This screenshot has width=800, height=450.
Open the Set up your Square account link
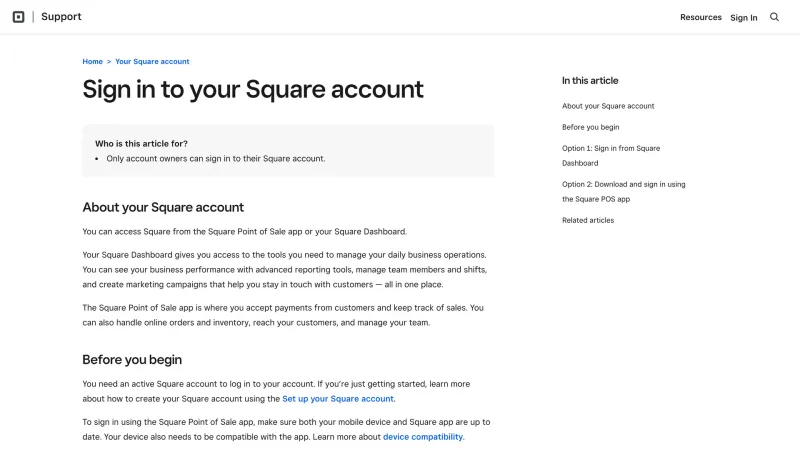[338, 398]
